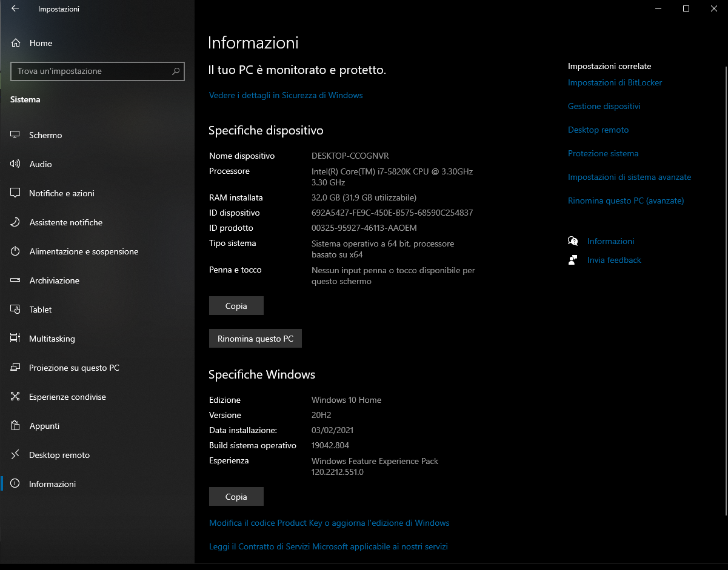
Task: Click the Archiviazione drive icon
Action: pos(16,280)
